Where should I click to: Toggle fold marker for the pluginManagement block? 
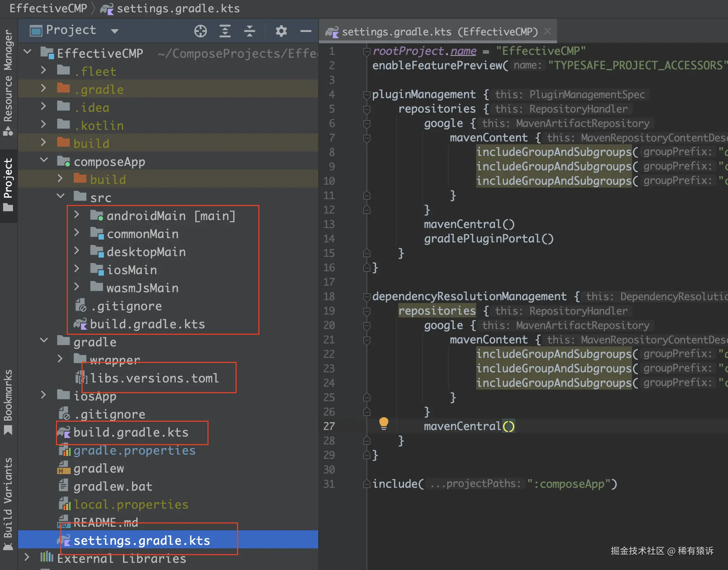click(x=367, y=95)
